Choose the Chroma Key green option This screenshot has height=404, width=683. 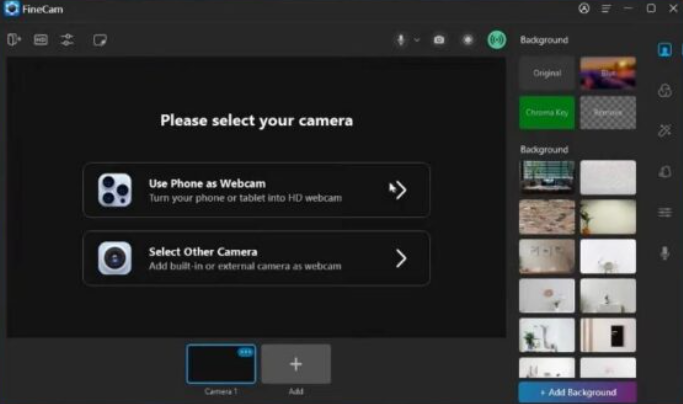tap(547, 112)
